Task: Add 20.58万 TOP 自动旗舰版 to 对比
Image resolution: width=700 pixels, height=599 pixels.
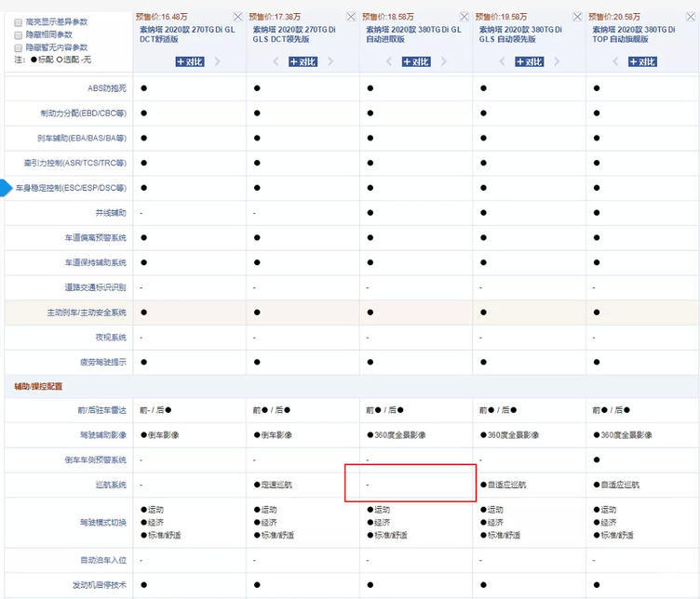Action: click(642, 62)
